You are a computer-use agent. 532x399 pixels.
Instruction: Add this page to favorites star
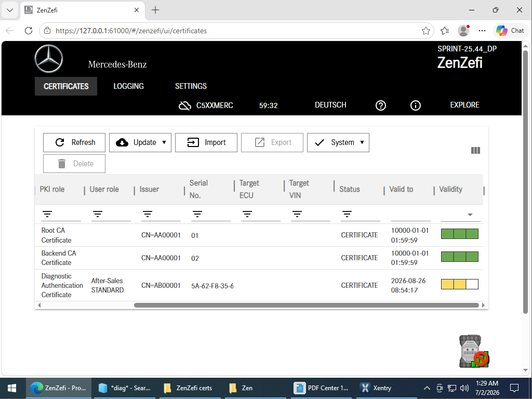[426, 31]
